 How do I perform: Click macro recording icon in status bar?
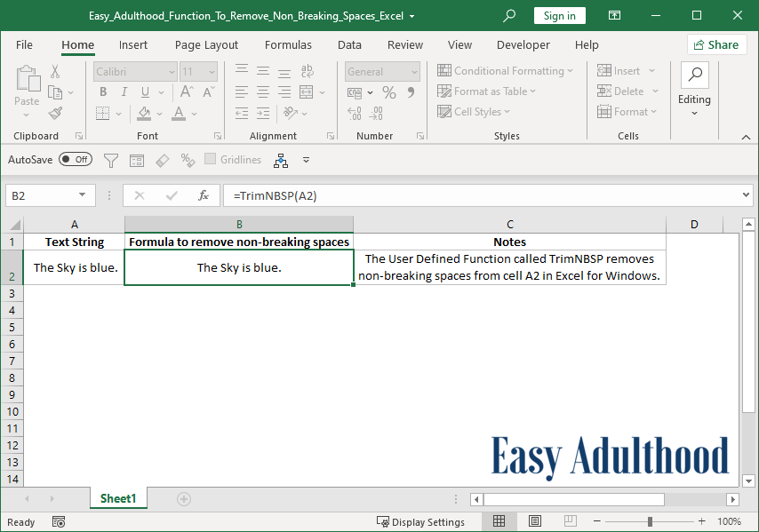pos(59,522)
